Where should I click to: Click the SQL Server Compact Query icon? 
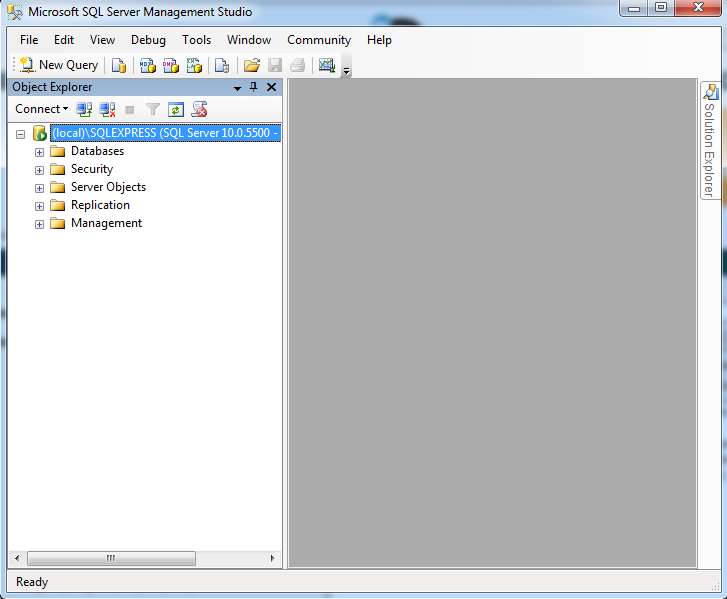[222, 65]
